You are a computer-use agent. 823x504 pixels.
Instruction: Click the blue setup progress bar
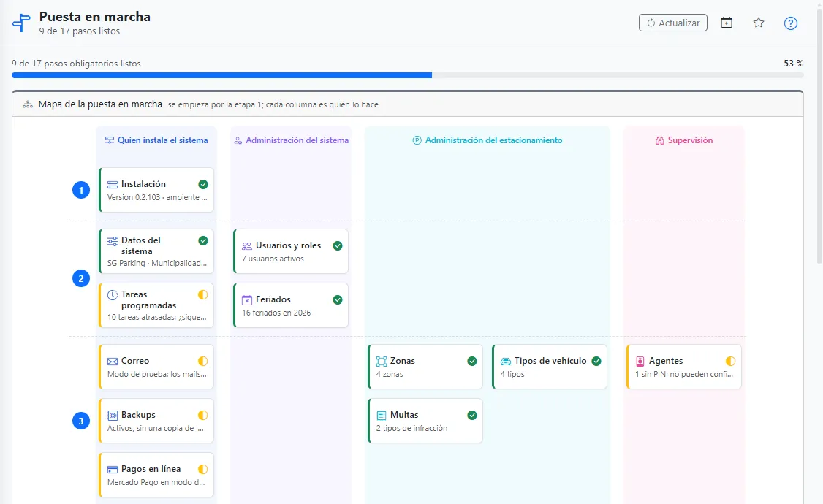tap(221, 75)
